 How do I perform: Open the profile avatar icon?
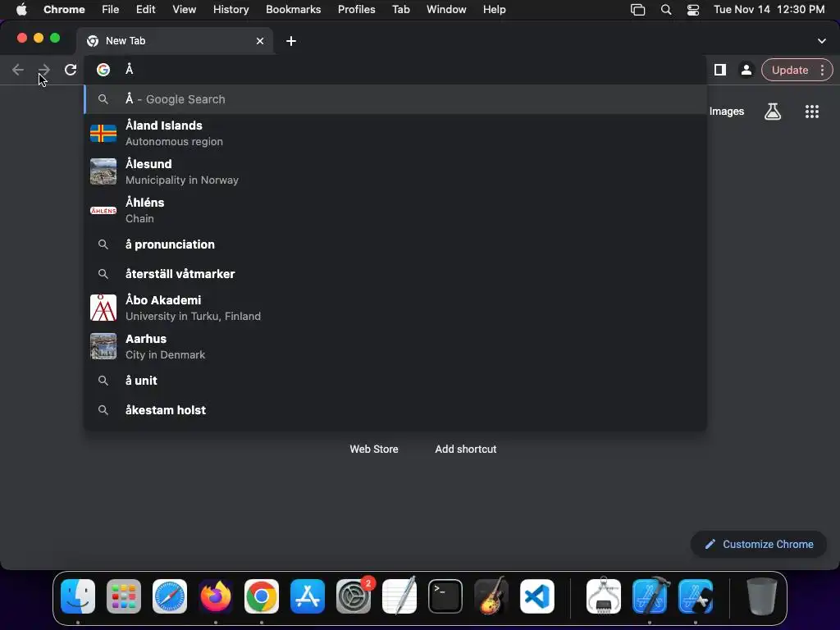click(x=746, y=70)
